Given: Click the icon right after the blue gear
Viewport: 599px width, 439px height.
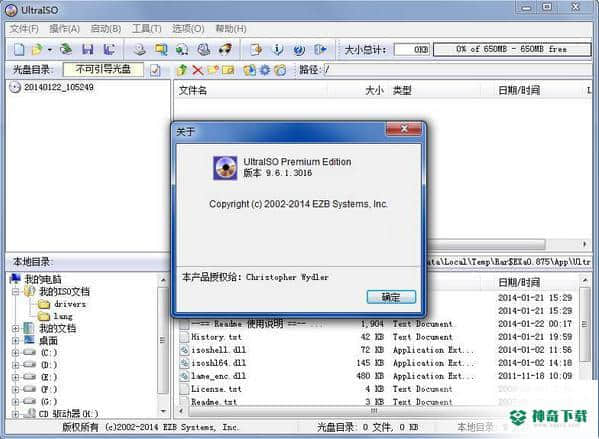Looking at the screenshot, I should 280,70.
